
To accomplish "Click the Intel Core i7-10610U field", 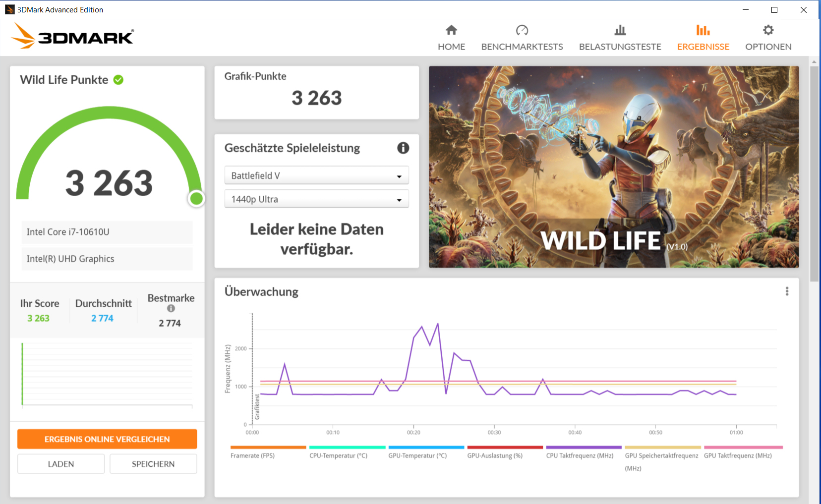I will (x=107, y=232).
